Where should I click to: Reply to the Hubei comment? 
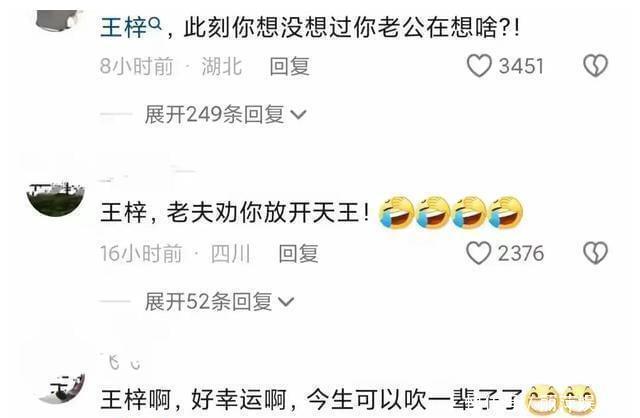[x=289, y=66]
